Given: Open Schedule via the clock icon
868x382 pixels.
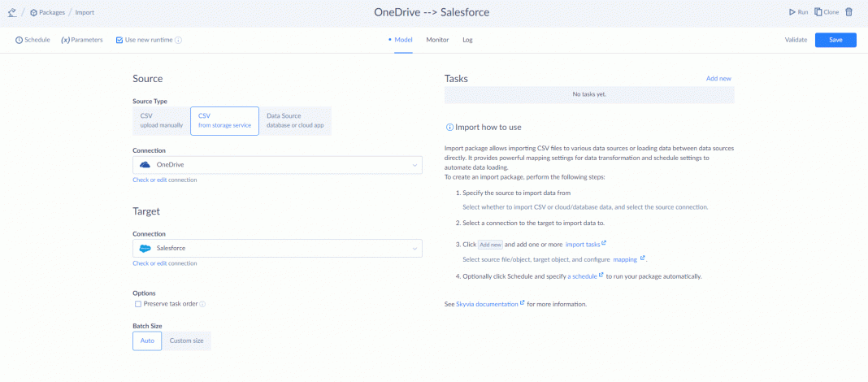Looking at the screenshot, I should (20, 40).
